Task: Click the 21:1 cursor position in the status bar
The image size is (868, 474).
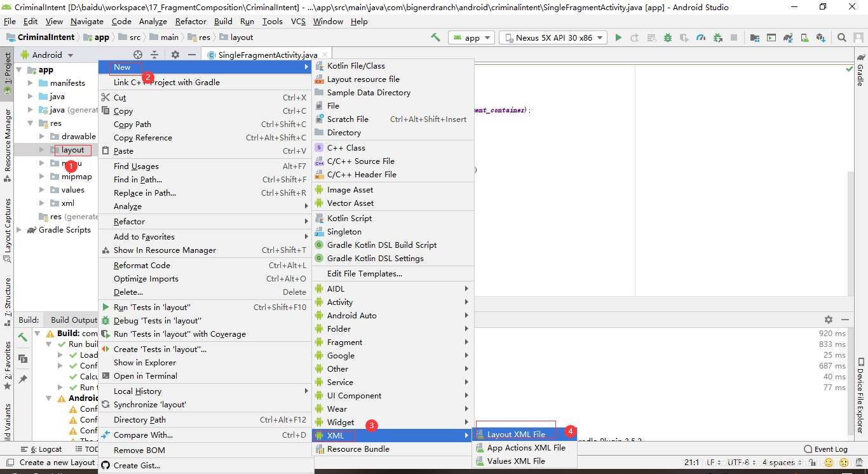Action: tap(691, 463)
